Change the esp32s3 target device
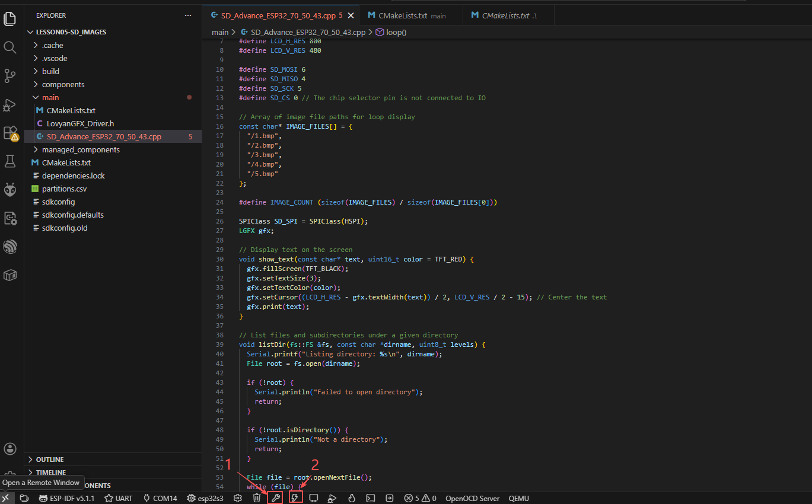The height and width of the screenshot is (504, 812). pos(205,498)
